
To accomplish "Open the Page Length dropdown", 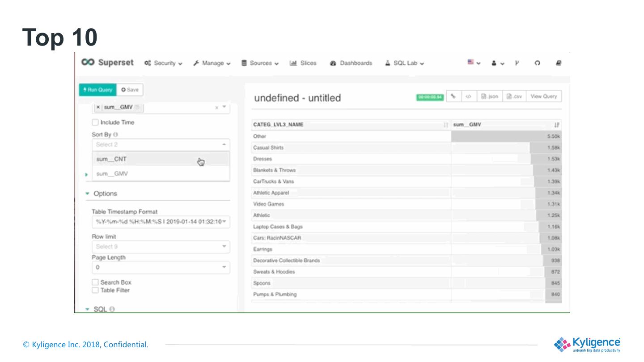I will tap(161, 267).
